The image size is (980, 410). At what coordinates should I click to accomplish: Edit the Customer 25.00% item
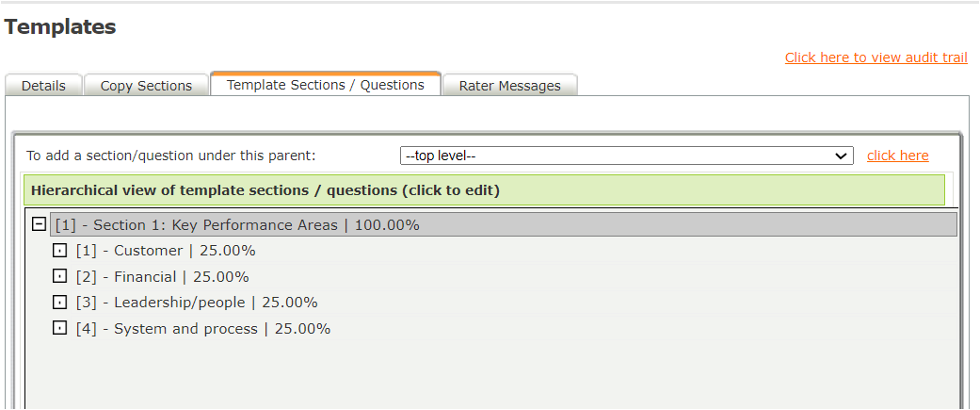click(166, 251)
